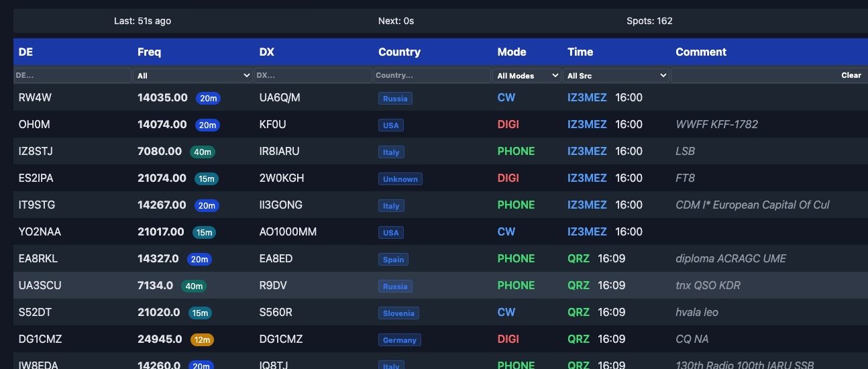The image size is (868, 369).
Task: Click the Unknown country tag
Action: point(400,179)
